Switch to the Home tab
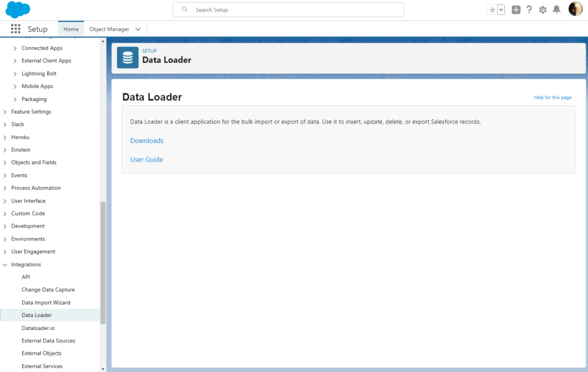 tap(71, 28)
